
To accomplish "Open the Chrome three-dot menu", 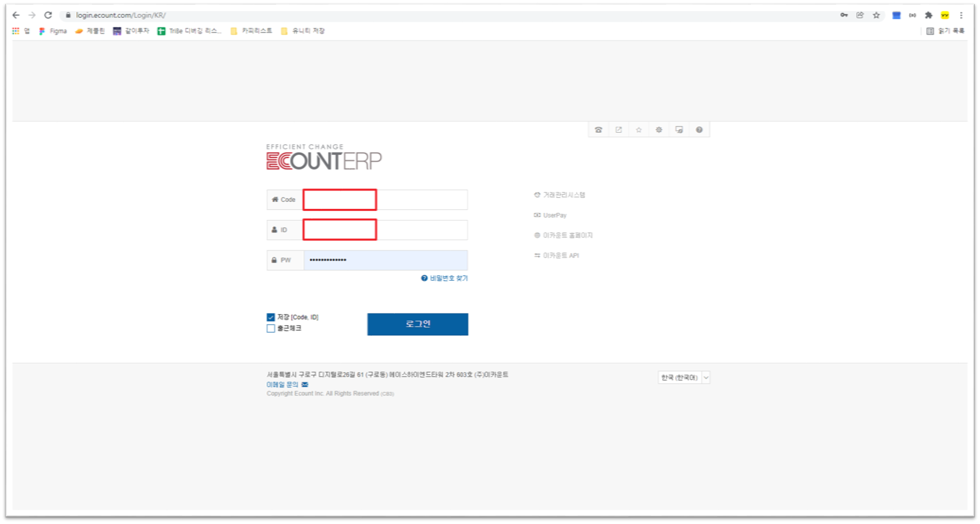I will [961, 15].
